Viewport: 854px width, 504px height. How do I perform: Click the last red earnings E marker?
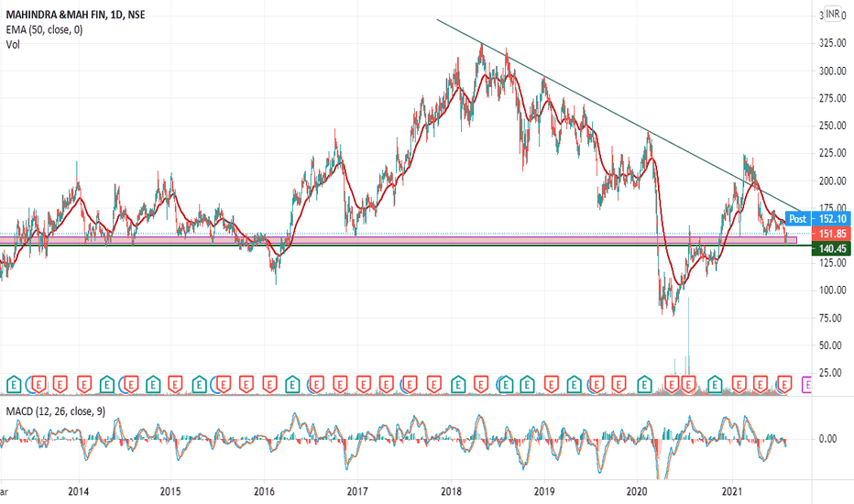[783, 385]
